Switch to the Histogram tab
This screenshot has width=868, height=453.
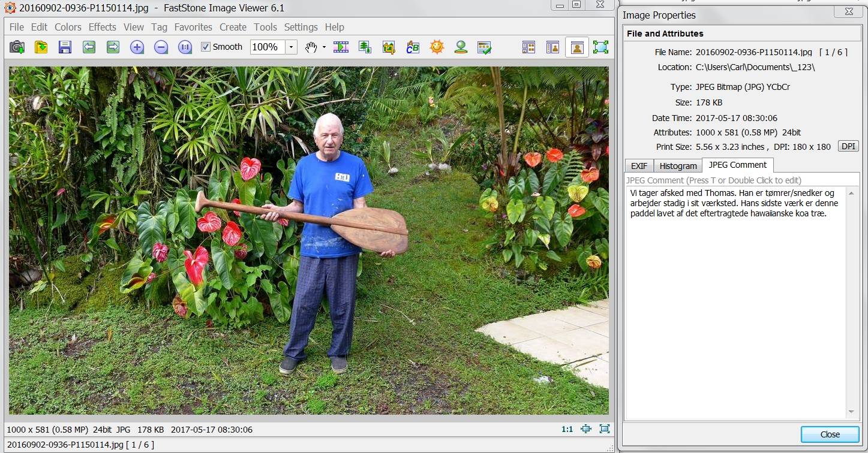point(678,166)
